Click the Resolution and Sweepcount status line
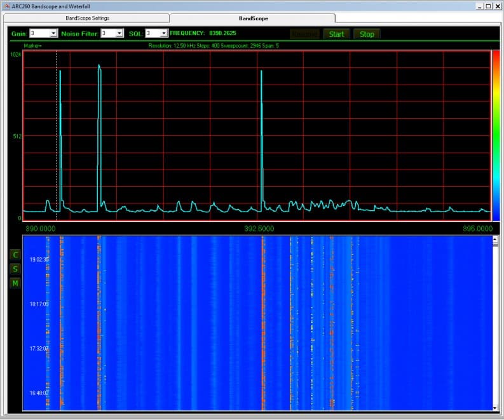This screenshot has width=504, height=420. [214, 46]
